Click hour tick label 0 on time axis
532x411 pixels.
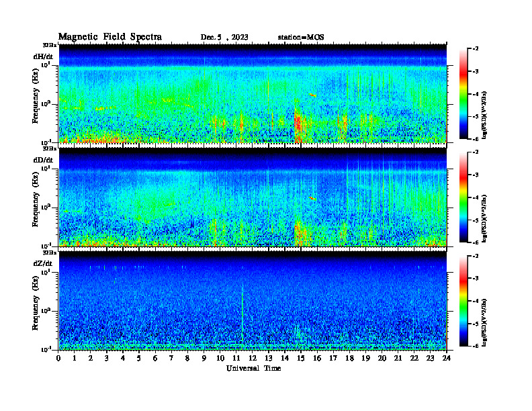(58, 359)
